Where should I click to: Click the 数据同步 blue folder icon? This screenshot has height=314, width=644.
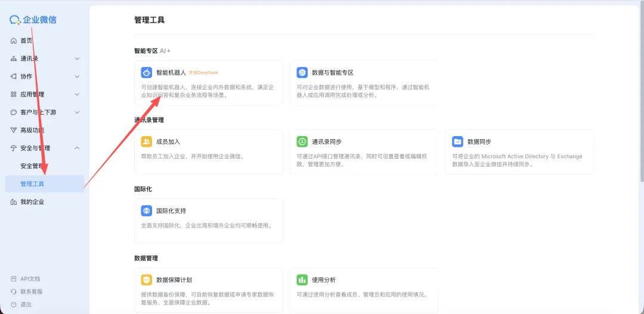(x=457, y=142)
